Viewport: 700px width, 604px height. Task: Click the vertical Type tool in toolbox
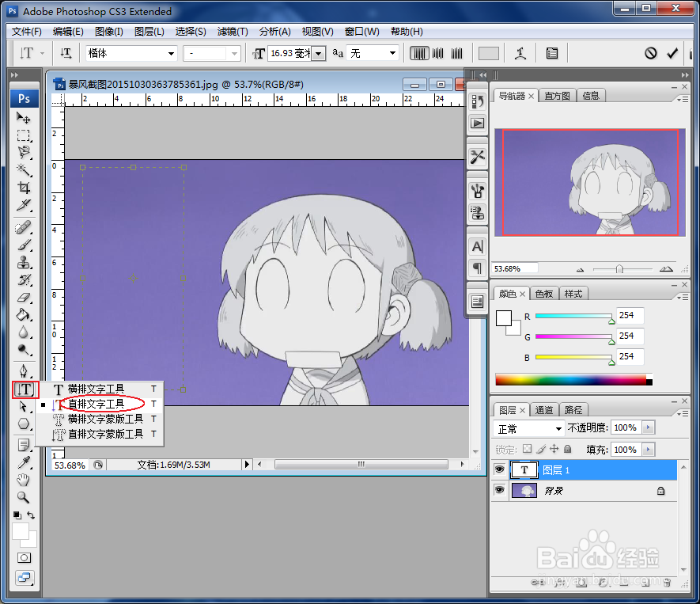pos(25,389)
